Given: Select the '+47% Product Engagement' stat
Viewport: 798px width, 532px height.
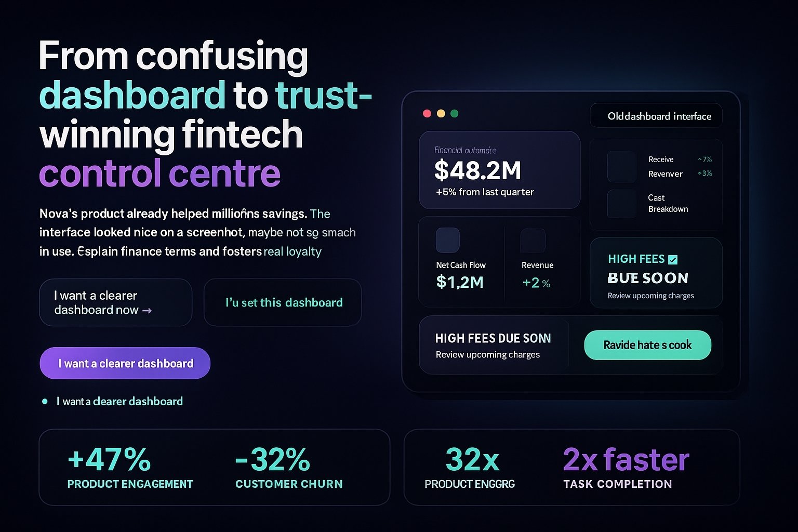Looking at the screenshot, I should 130,468.
